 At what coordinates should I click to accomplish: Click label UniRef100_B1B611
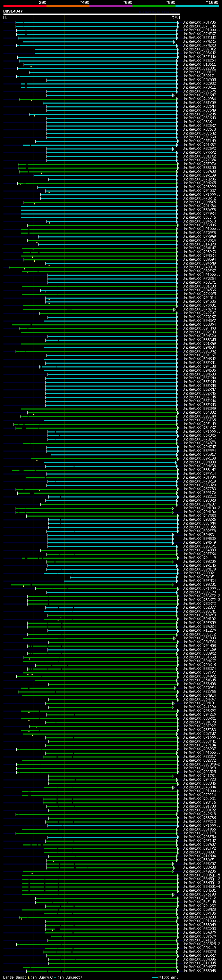pos(199,65)
